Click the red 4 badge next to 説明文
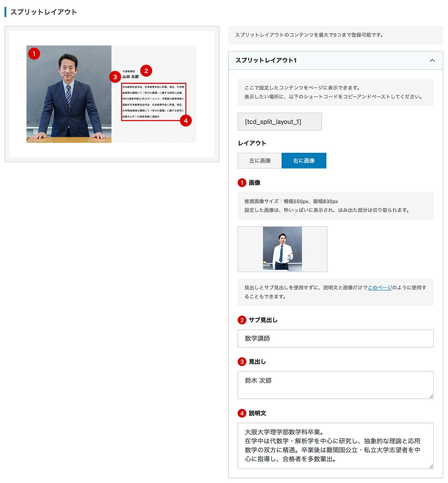The width and height of the screenshot is (448, 483). [x=242, y=413]
